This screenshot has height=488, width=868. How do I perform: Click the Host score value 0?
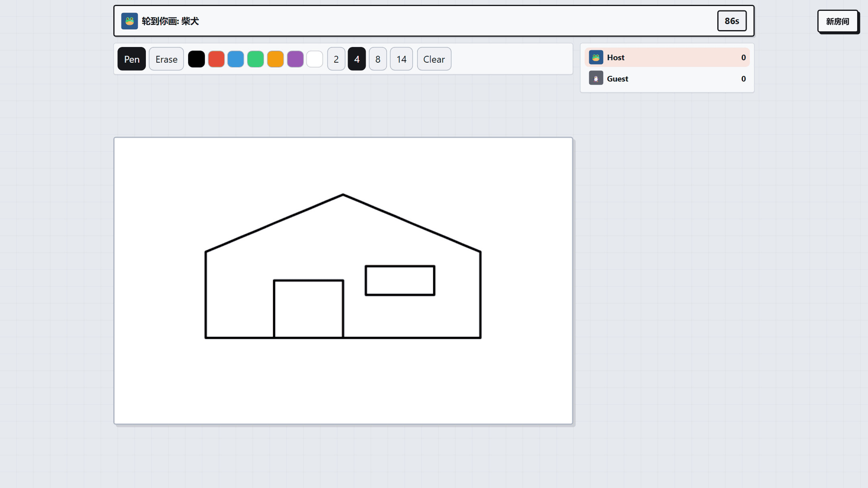[743, 57]
